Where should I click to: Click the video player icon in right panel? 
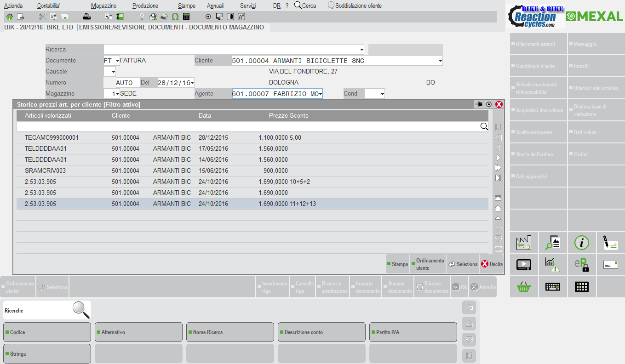[524, 265]
